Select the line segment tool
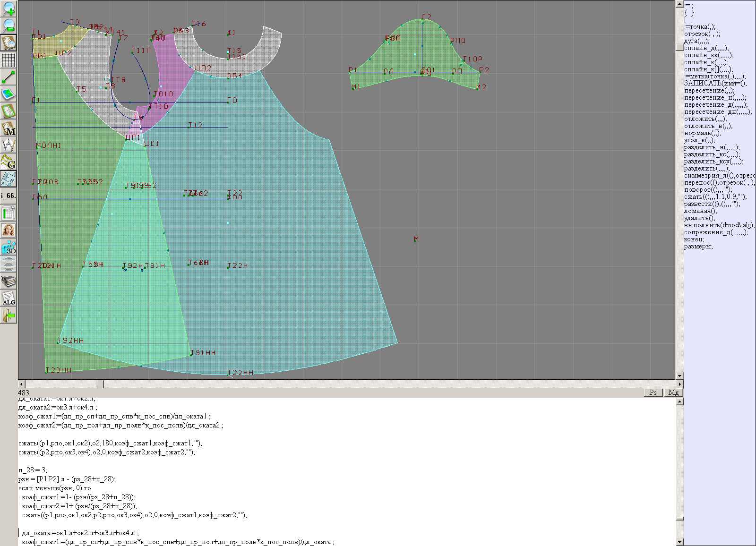Screen dimensions: 756x546 point(9,77)
